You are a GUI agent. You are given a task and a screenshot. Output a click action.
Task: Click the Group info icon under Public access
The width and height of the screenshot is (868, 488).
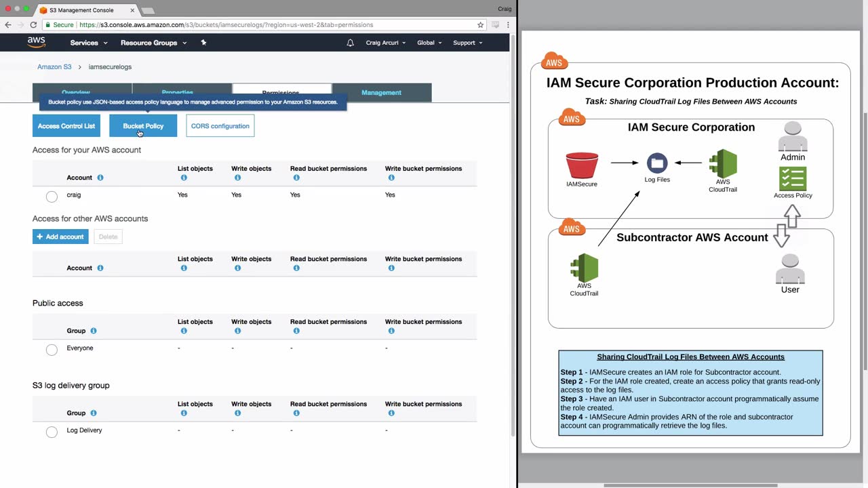point(94,331)
